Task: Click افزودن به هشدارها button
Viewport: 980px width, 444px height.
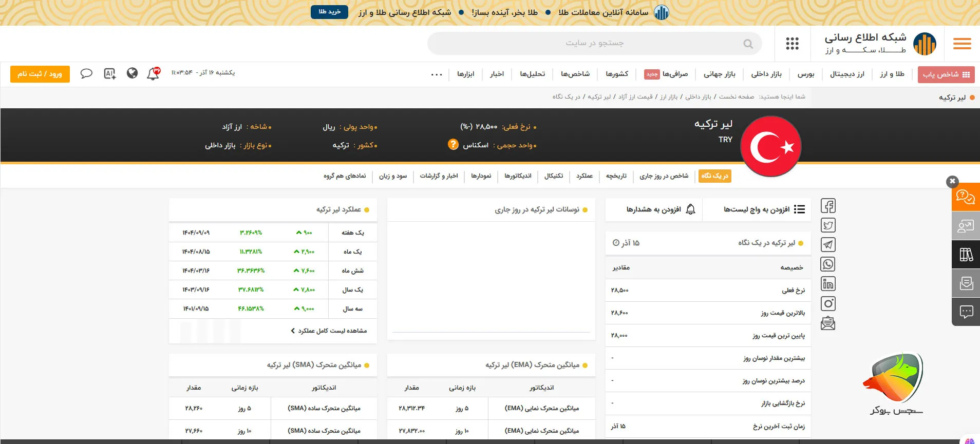Action: pyautogui.click(x=661, y=209)
